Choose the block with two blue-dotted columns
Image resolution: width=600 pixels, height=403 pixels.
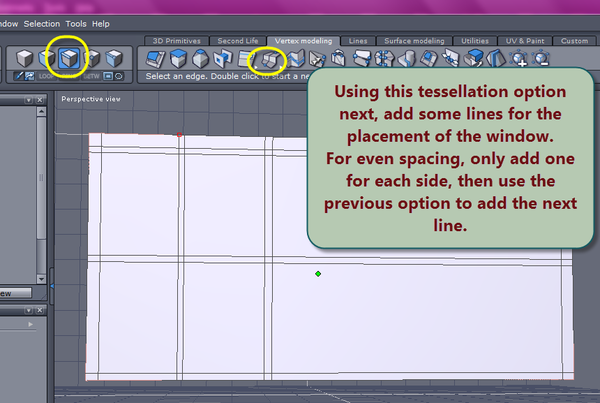(x=384, y=59)
